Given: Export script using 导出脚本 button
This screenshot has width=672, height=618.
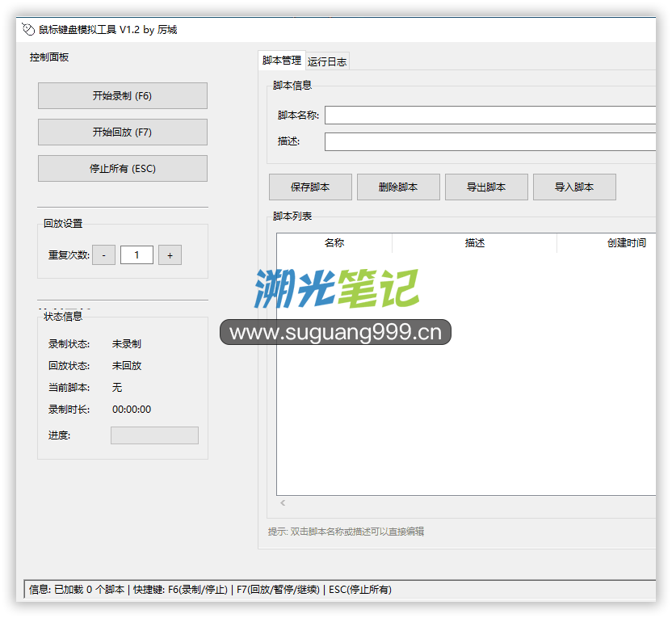Looking at the screenshot, I should [x=486, y=187].
